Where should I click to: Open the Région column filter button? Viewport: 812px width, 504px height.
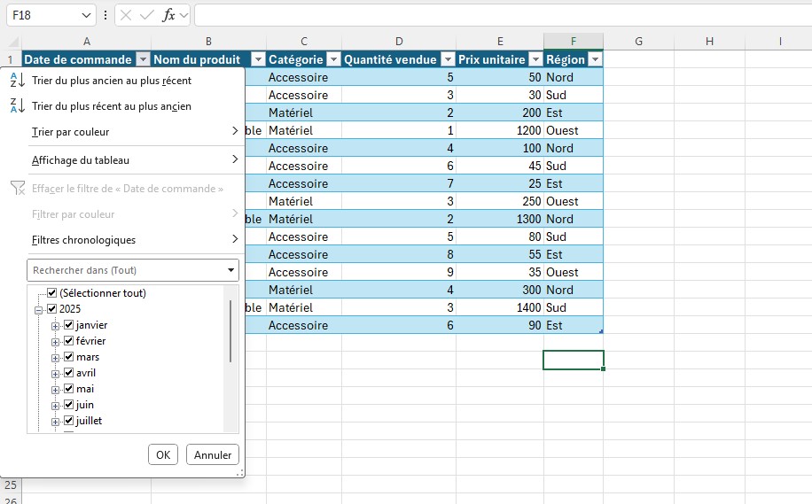tap(594, 59)
